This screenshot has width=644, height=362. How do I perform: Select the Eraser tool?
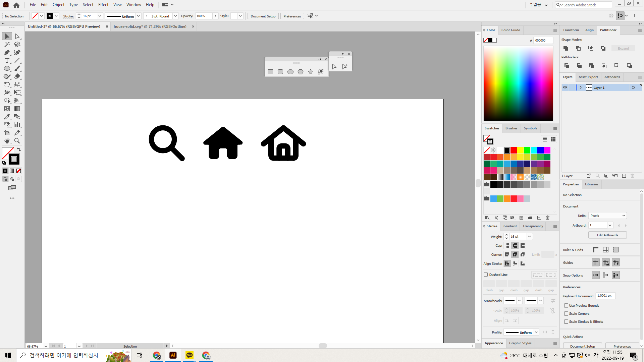click(17, 76)
